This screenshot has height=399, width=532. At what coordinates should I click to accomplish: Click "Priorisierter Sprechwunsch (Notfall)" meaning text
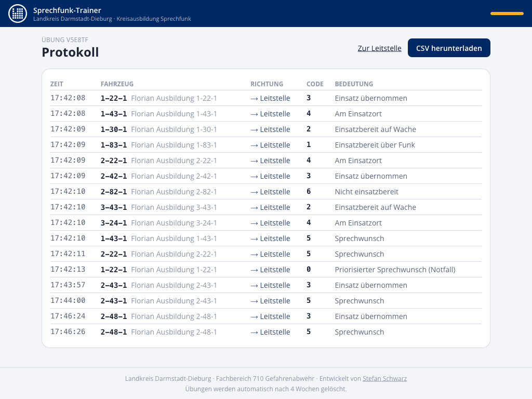[x=395, y=270]
